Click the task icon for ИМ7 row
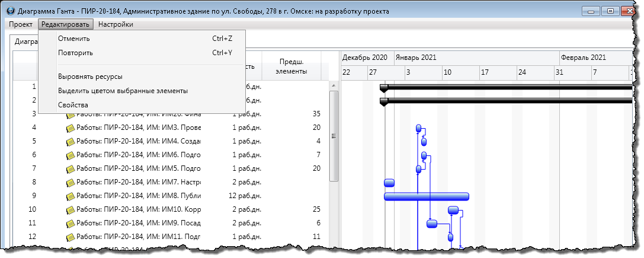 pyautogui.click(x=70, y=182)
